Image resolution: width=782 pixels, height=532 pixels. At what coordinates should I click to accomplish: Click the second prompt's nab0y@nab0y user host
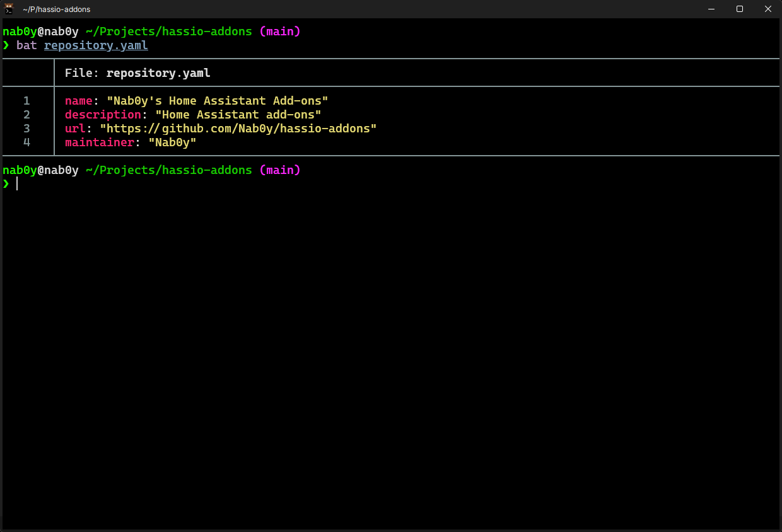click(40, 170)
